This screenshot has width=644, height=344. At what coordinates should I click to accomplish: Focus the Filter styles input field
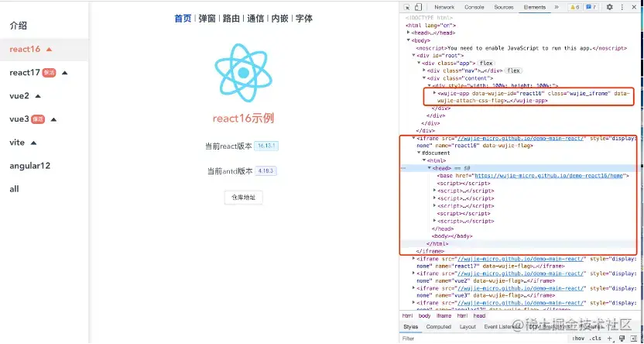pos(485,339)
